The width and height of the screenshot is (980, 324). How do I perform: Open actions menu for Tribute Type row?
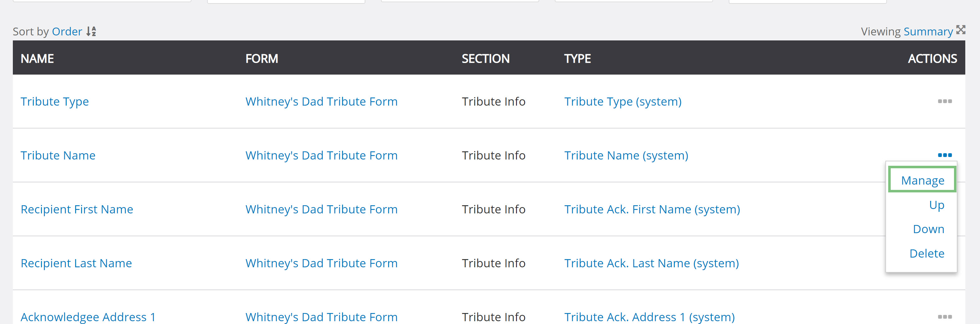pyautogui.click(x=944, y=101)
